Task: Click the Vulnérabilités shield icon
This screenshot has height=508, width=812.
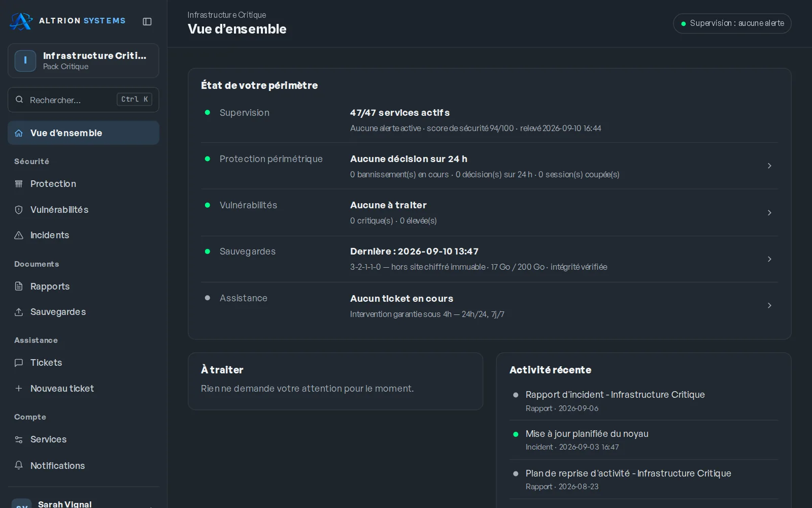Action: 19,210
